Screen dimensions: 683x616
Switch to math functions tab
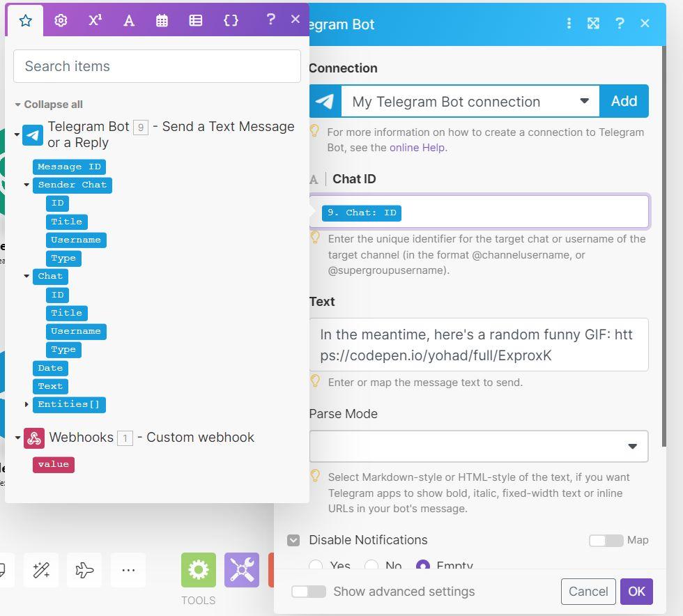95,20
